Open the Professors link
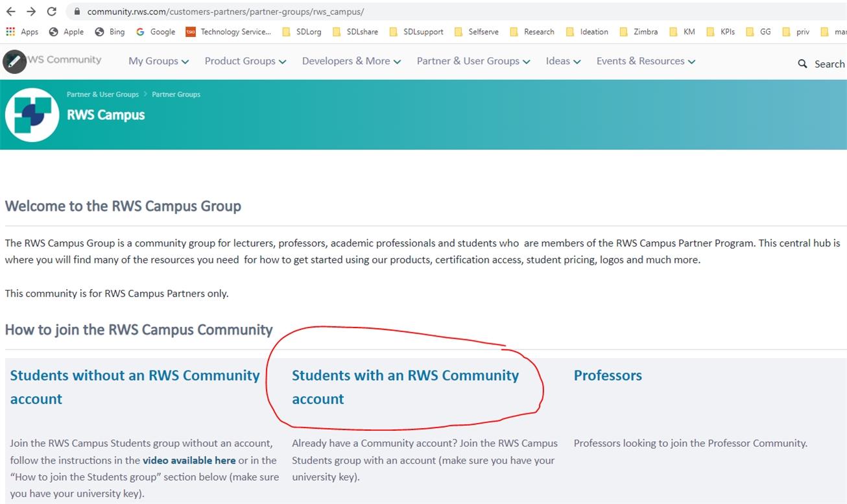847x504 pixels. click(608, 376)
